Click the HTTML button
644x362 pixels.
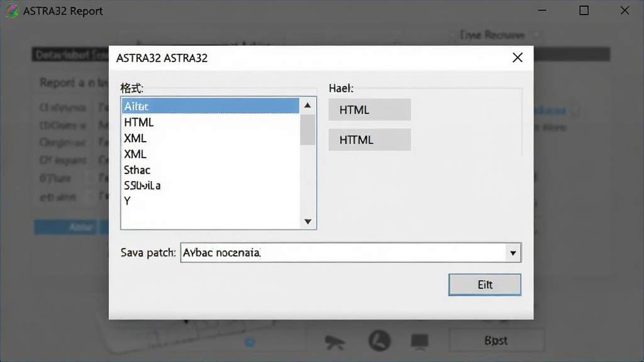[x=370, y=140]
